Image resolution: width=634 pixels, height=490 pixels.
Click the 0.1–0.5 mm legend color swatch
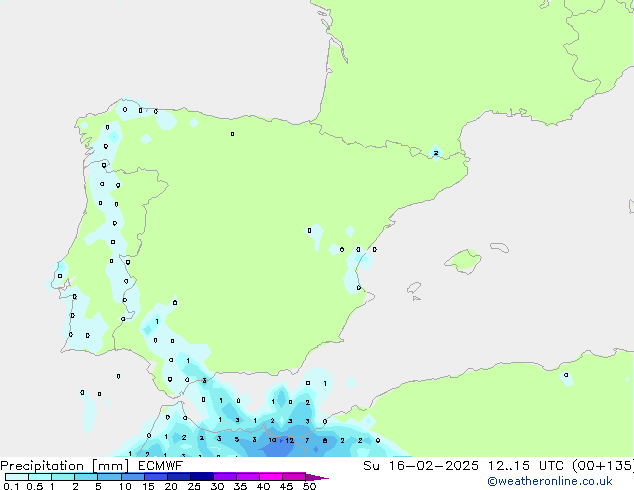pyautogui.click(x=17, y=477)
